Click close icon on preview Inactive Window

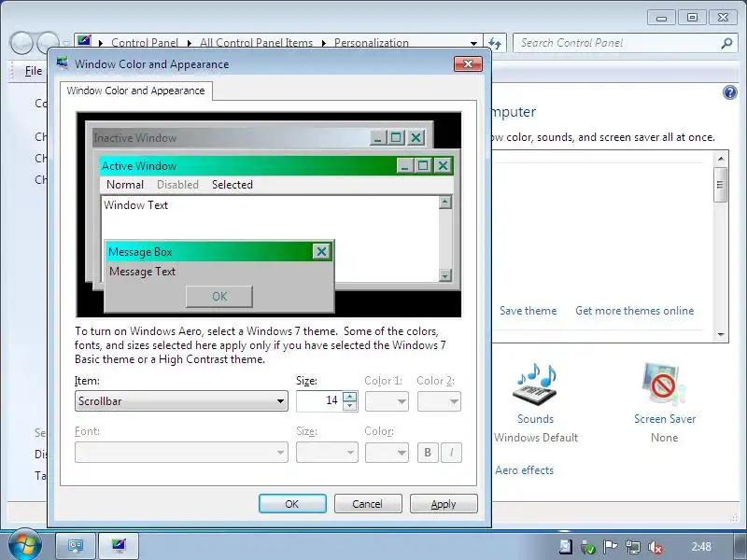(416, 138)
